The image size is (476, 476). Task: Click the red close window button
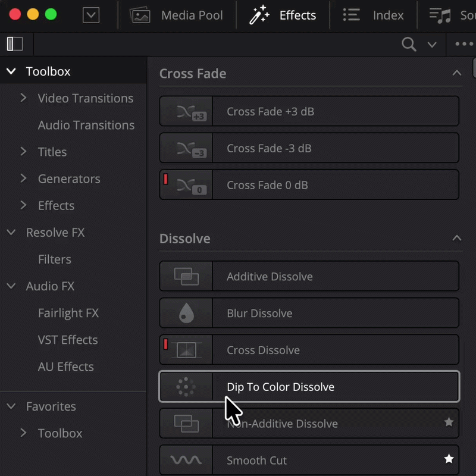pyautogui.click(x=15, y=14)
